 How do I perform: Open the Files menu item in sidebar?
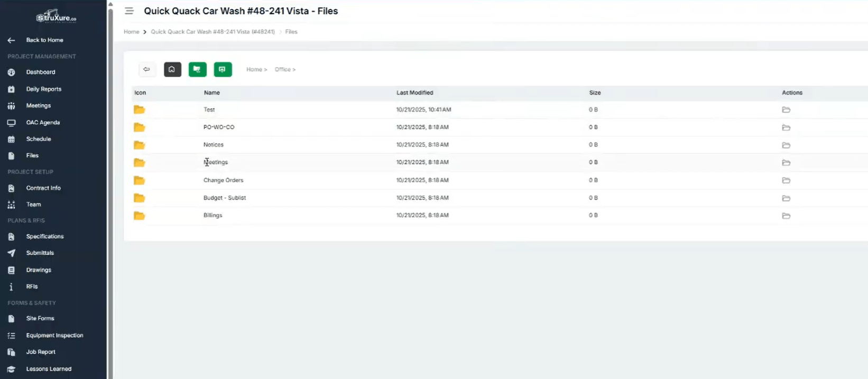(32, 155)
